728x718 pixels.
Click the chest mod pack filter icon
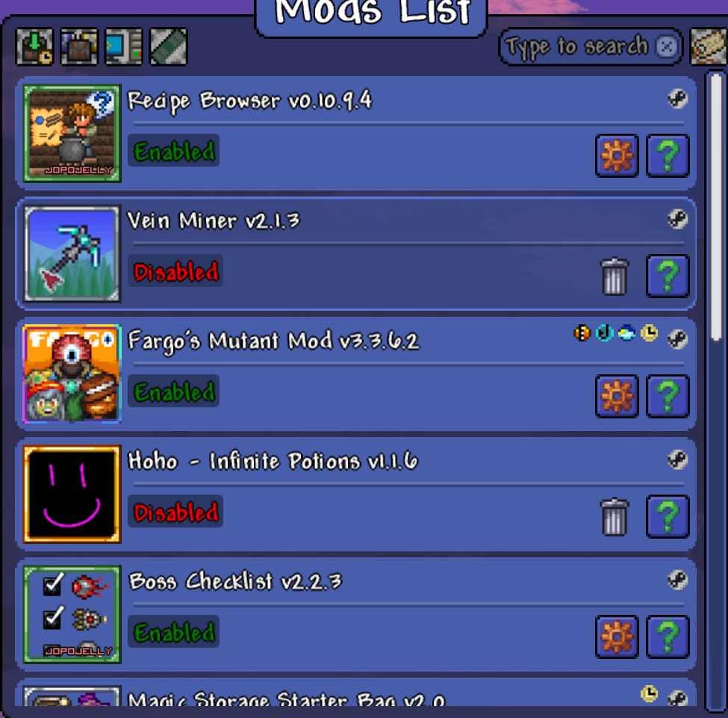click(x=79, y=46)
